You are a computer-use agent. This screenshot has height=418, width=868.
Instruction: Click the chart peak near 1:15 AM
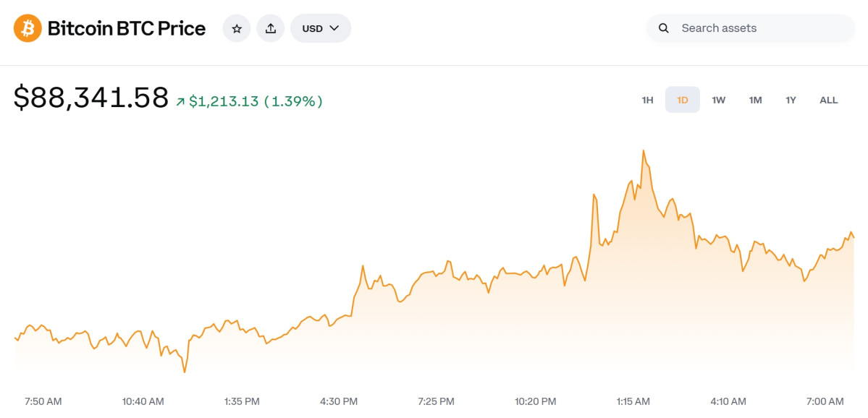tap(643, 151)
